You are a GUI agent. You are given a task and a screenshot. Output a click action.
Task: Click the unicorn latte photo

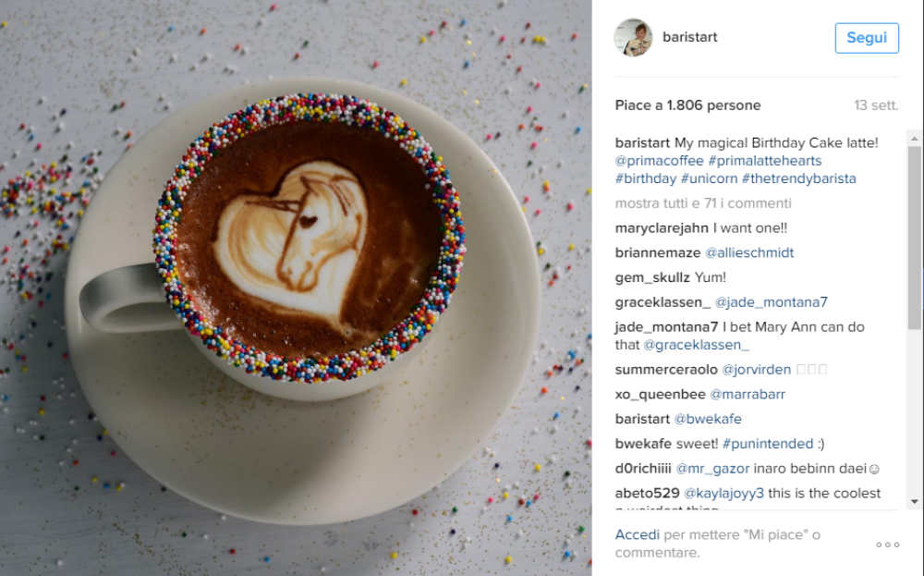296,288
